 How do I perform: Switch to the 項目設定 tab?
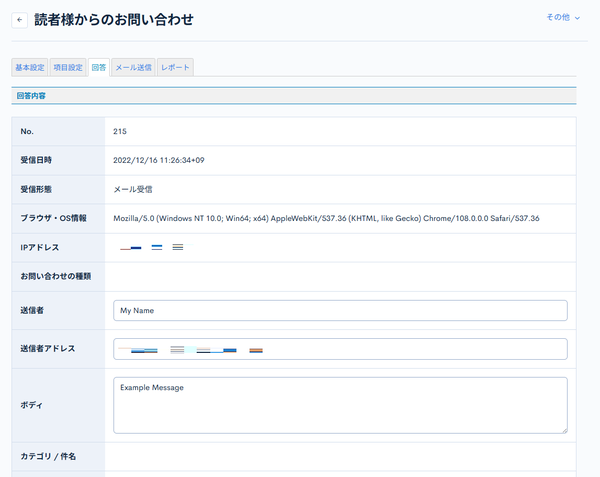(68, 67)
